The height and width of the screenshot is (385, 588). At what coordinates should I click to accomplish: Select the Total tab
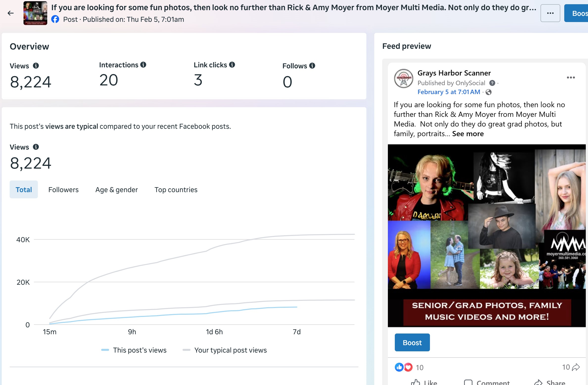click(24, 189)
